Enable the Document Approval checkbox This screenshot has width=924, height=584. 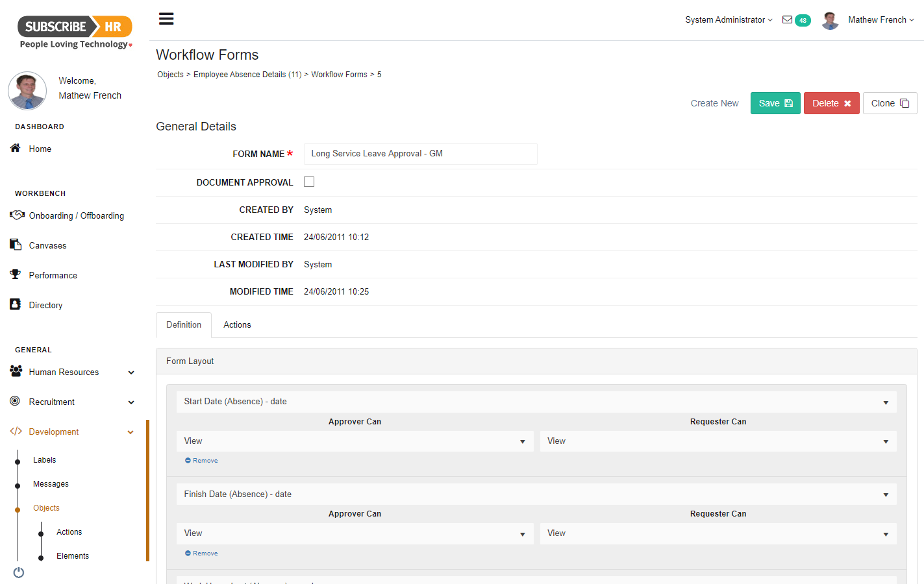(308, 182)
